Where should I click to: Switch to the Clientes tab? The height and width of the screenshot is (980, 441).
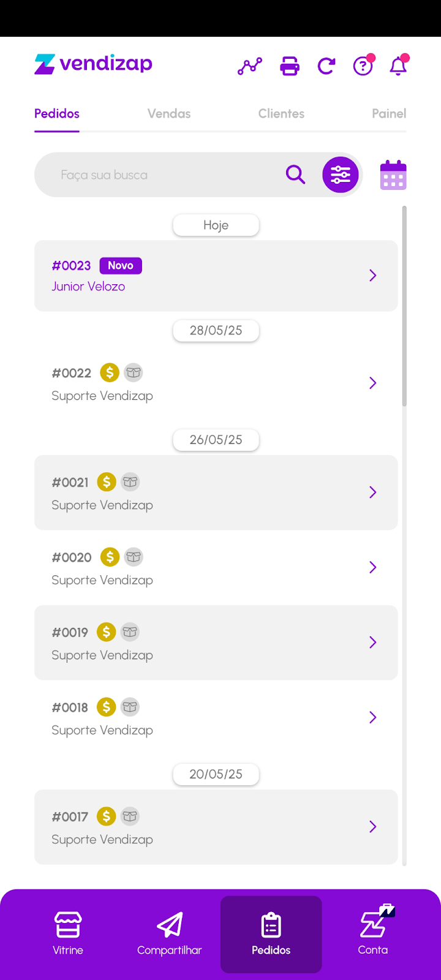pyautogui.click(x=281, y=113)
